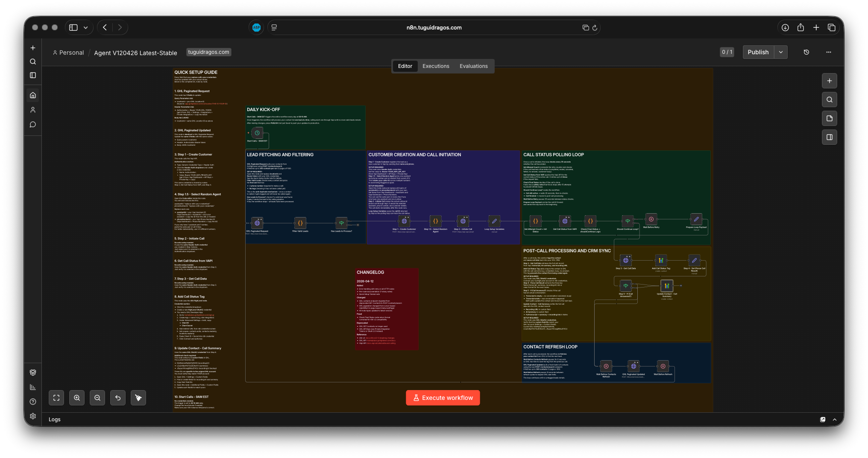Viewport: 868px width, 458px height.
Task: Go back in Safari
Action: 105,27
